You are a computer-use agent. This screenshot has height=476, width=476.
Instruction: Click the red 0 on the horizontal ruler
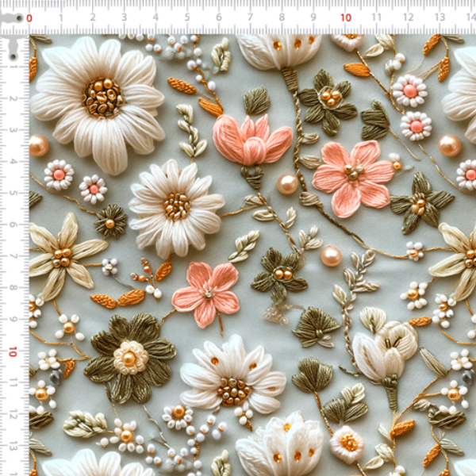click(29, 18)
